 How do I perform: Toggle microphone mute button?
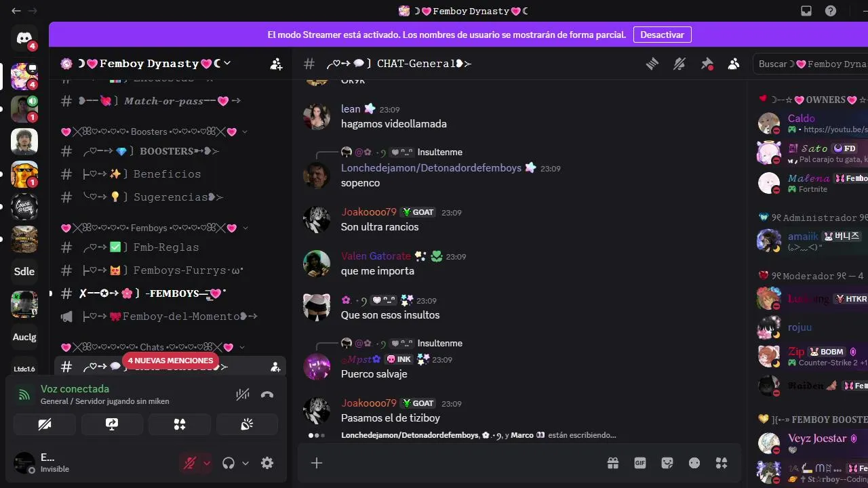(190, 463)
